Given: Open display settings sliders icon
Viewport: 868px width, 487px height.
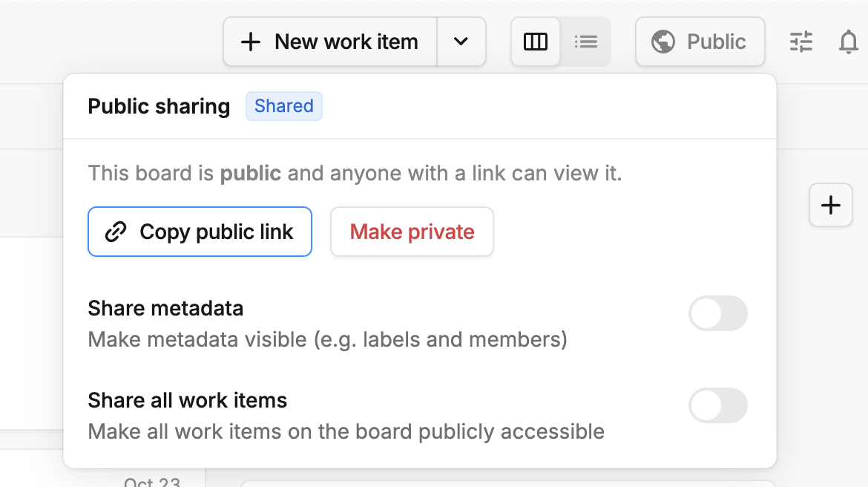Looking at the screenshot, I should click(801, 42).
